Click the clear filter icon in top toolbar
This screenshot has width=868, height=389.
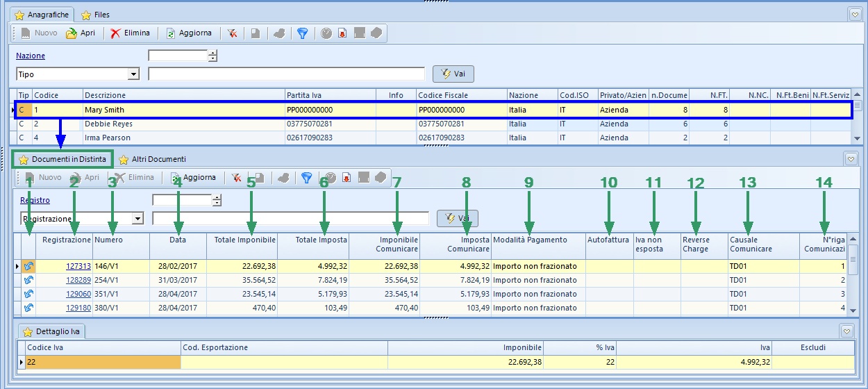[233, 33]
